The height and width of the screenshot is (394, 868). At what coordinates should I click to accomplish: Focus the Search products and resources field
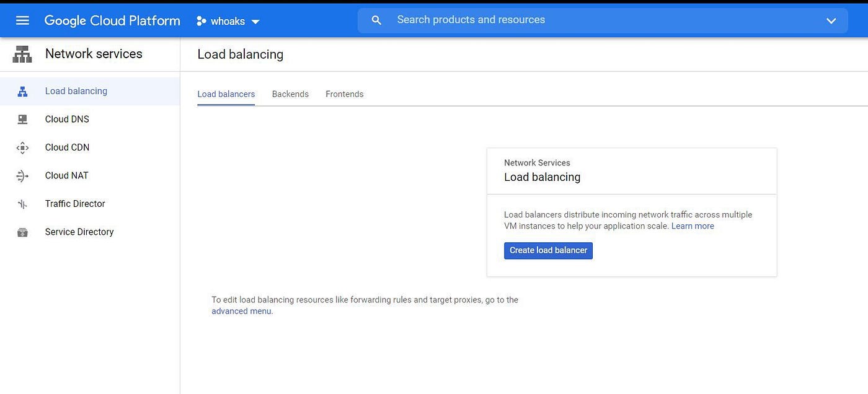[603, 20]
